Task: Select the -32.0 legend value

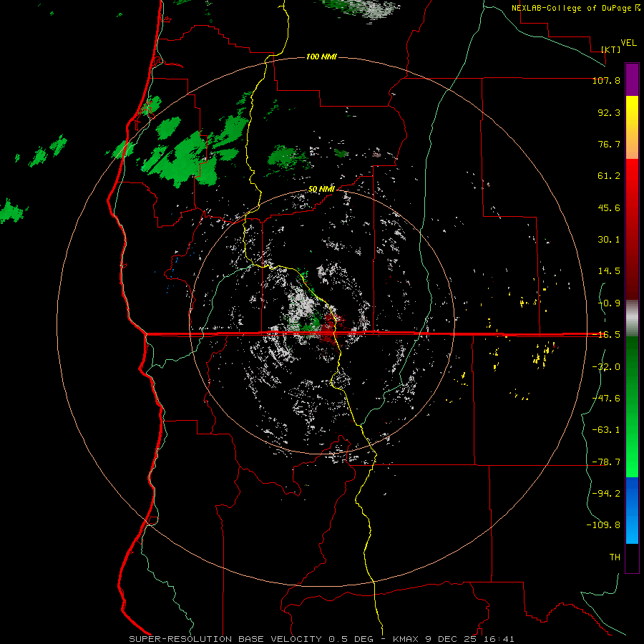Action: coord(606,367)
